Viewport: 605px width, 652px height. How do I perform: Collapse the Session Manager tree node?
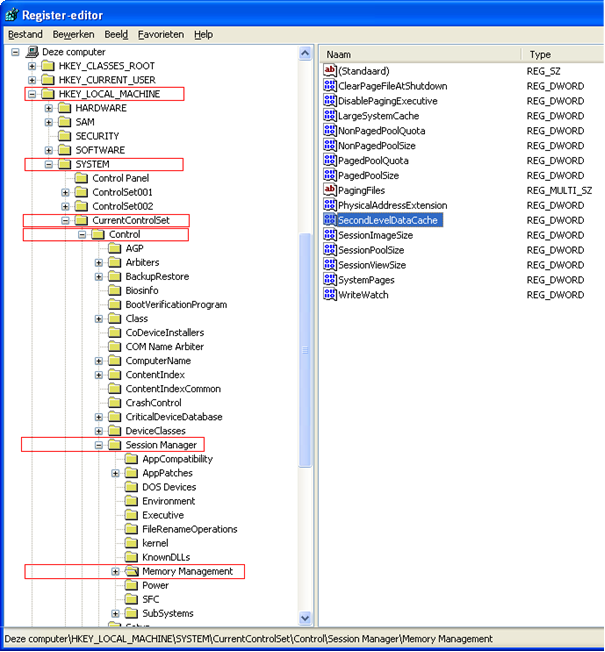(99, 445)
